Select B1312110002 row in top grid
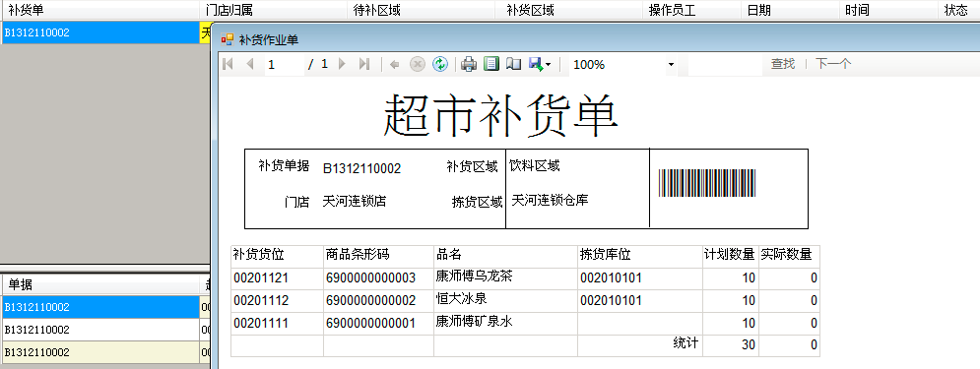 (x=100, y=32)
